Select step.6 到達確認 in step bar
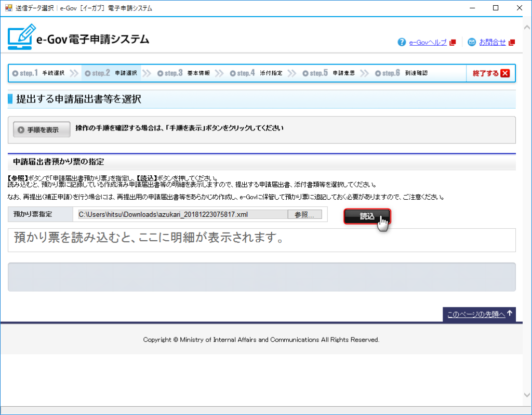 coord(402,73)
